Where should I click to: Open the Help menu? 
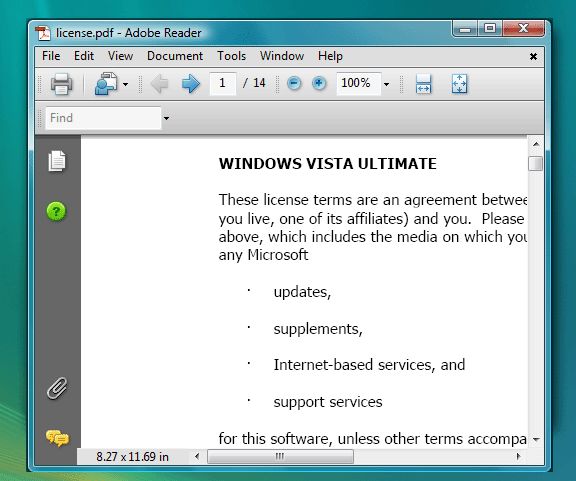click(x=330, y=56)
